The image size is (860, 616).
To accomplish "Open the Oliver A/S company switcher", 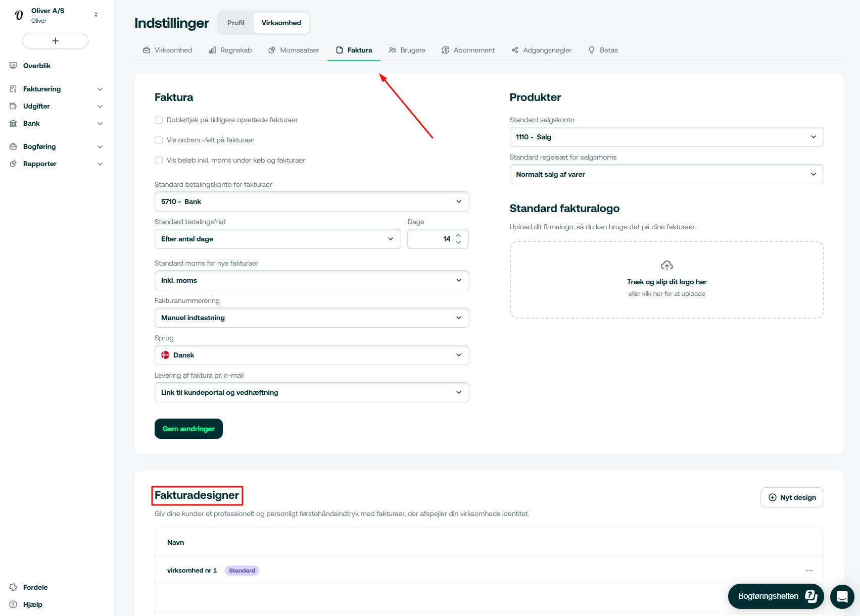I will point(56,15).
